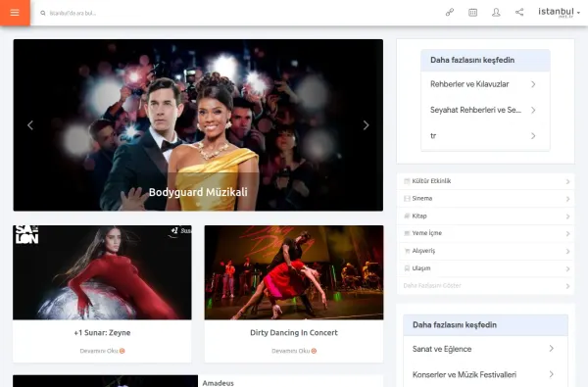Open the +1 Sunar: Zeyne title
The width and height of the screenshot is (588, 387).
(102, 333)
